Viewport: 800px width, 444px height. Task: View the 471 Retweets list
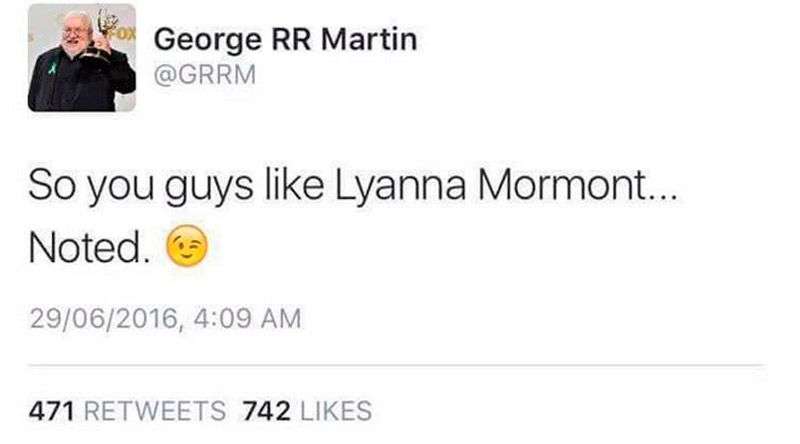pos(127,410)
